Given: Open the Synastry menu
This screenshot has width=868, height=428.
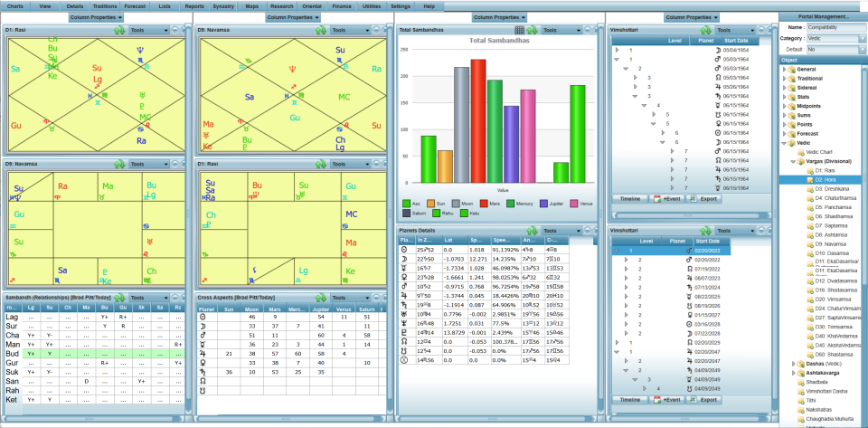Looking at the screenshot, I should click(x=223, y=6).
